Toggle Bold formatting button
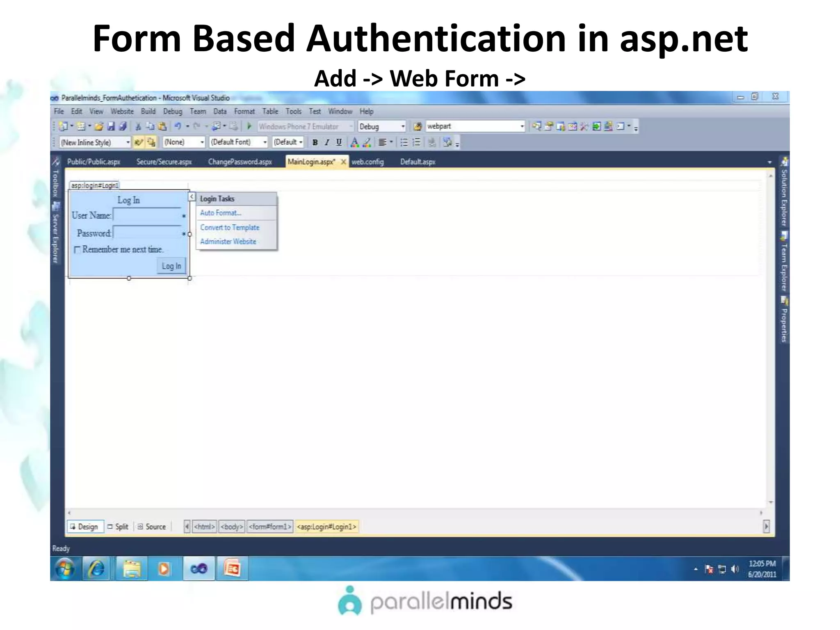Viewport: 840px width, 630px height. click(x=315, y=142)
